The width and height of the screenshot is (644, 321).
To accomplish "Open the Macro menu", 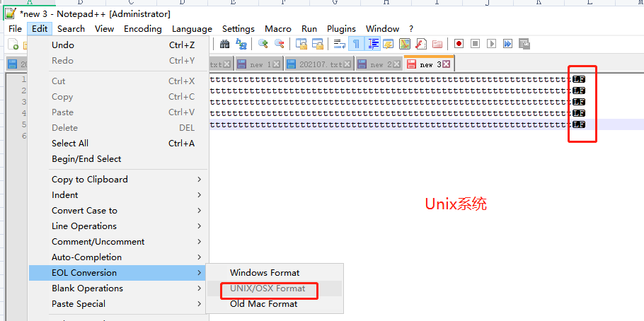I will [278, 29].
